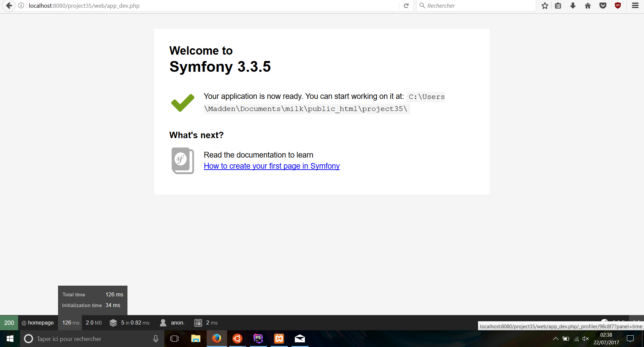Viewport: 644px width, 347px height.
Task: Go back with the browser back arrow
Action: click(x=9, y=5)
